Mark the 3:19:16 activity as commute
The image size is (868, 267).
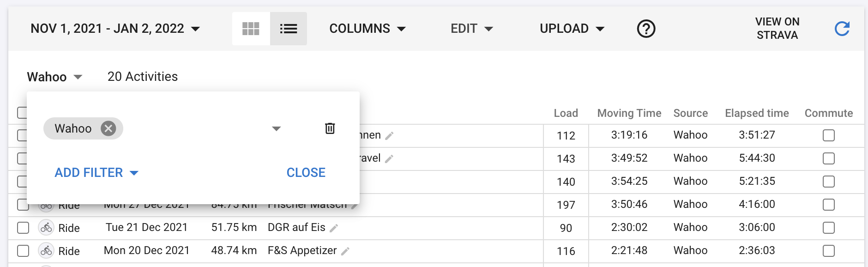point(829,135)
